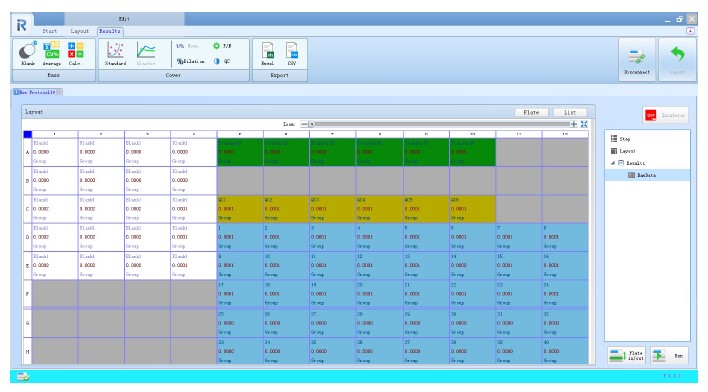Collapse the ribbon with the arrow button

point(690,31)
